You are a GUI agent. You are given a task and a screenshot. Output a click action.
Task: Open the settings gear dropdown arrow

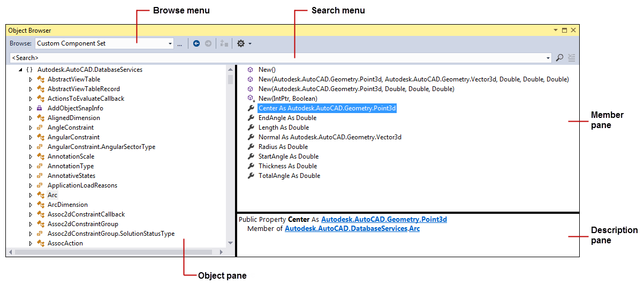tap(249, 44)
